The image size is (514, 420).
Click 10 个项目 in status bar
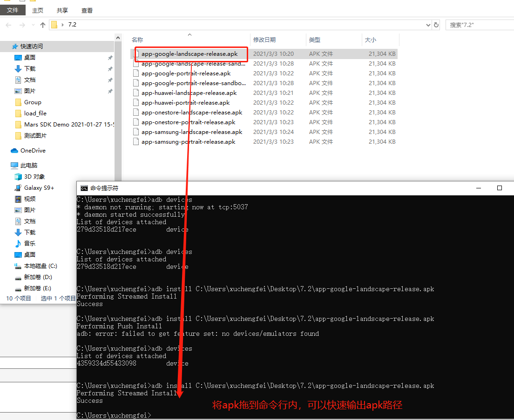coord(19,299)
